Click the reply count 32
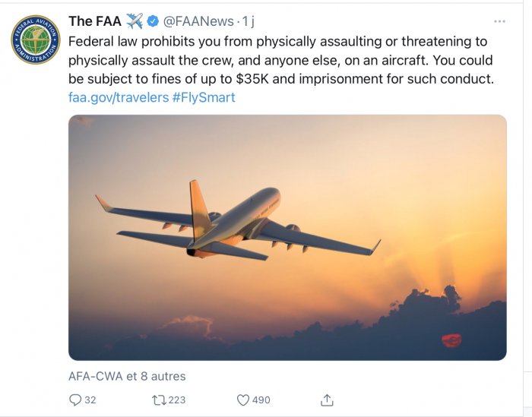The height and width of the screenshot is (417, 532). (x=90, y=400)
